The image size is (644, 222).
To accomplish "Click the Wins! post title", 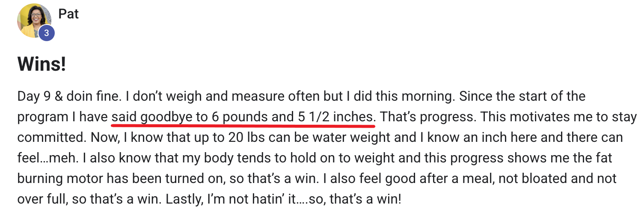I will [x=42, y=64].
